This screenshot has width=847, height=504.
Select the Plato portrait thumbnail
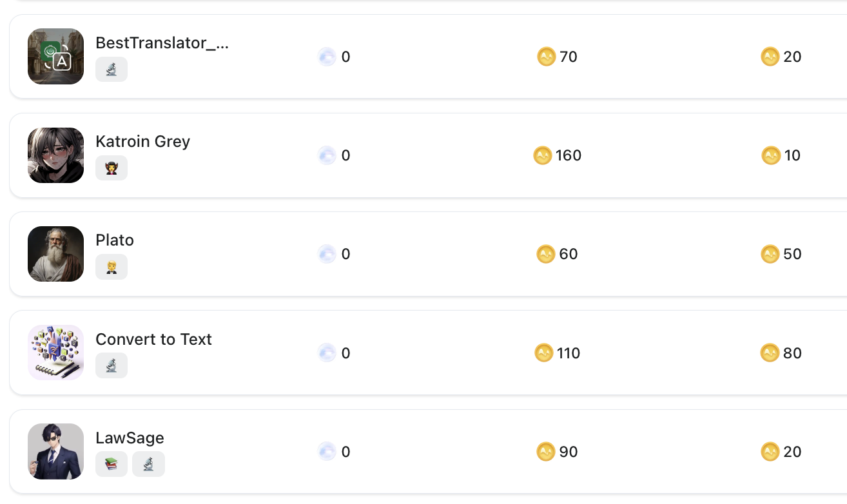click(x=56, y=254)
